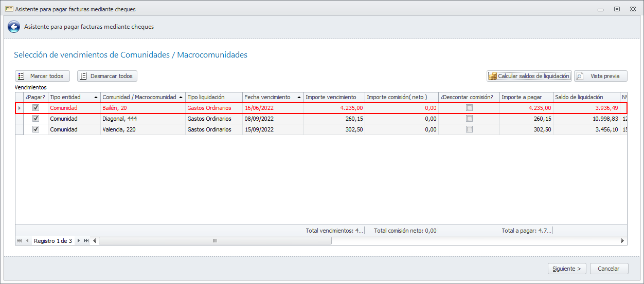Click the Importe a pagar header
The image size is (644, 284).
pyautogui.click(x=526, y=97)
